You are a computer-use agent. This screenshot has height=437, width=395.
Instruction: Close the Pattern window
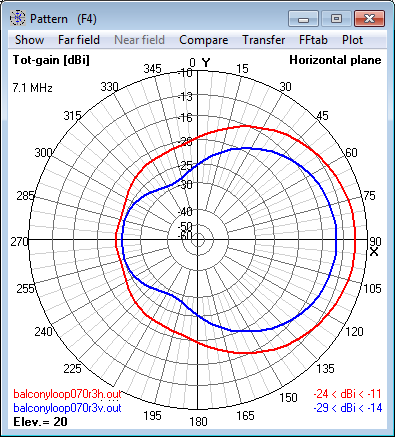click(x=369, y=18)
